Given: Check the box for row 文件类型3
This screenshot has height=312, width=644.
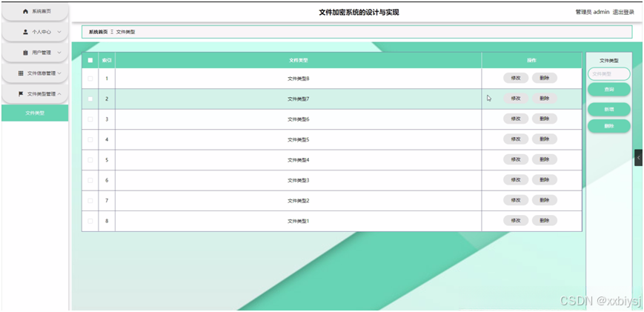Looking at the screenshot, I should (x=90, y=180).
